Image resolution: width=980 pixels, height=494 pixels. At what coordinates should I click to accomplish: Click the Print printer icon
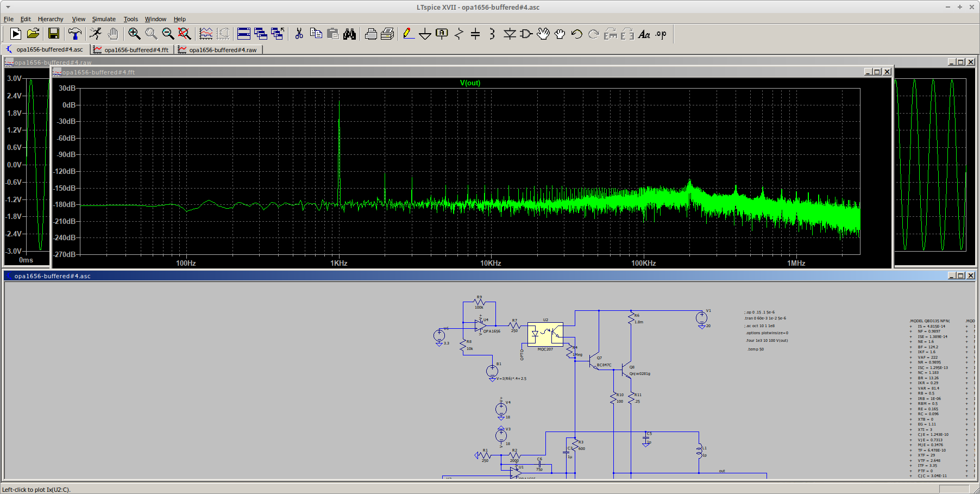coord(371,34)
